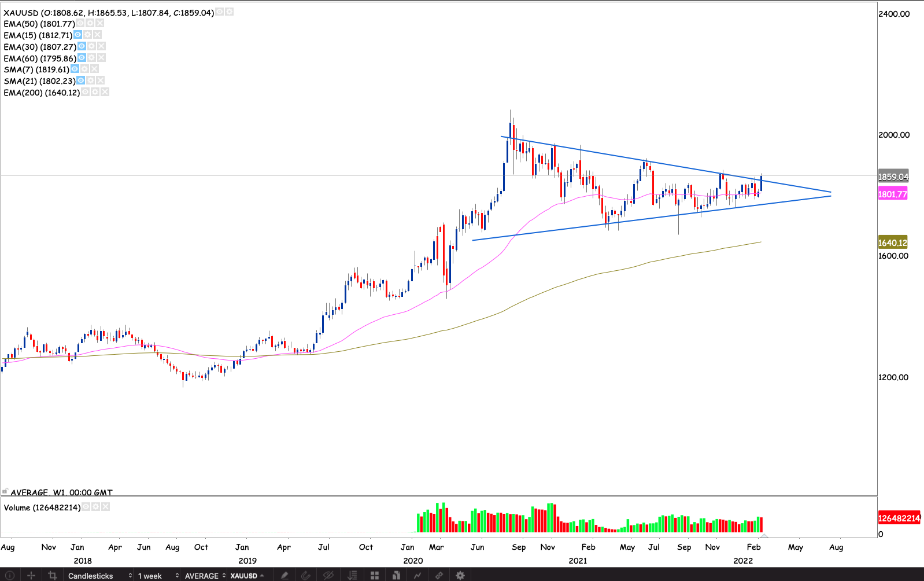Toggle visibility of EMA(15) indicator
Image resolution: width=924 pixels, height=581 pixels.
pyautogui.click(x=77, y=35)
